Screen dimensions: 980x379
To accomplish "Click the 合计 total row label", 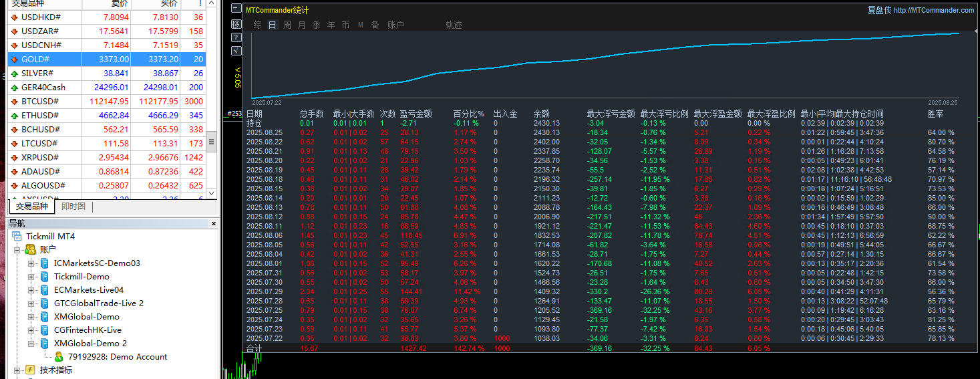I will pyautogui.click(x=255, y=349).
